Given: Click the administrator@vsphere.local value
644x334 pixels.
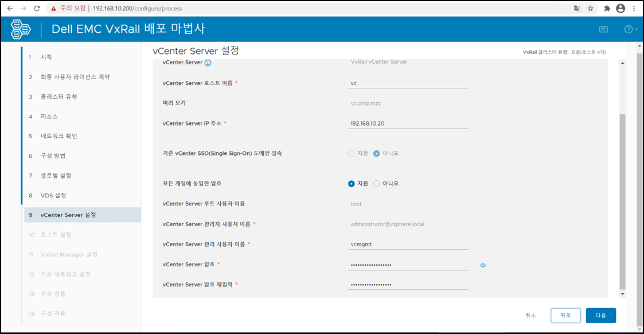Looking at the screenshot, I should pyautogui.click(x=387, y=224).
